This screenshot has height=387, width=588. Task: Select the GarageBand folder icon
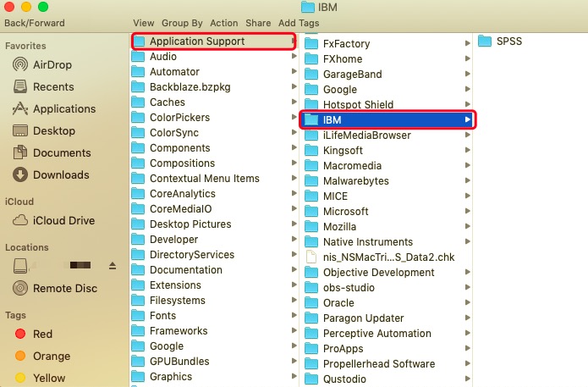tap(311, 75)
